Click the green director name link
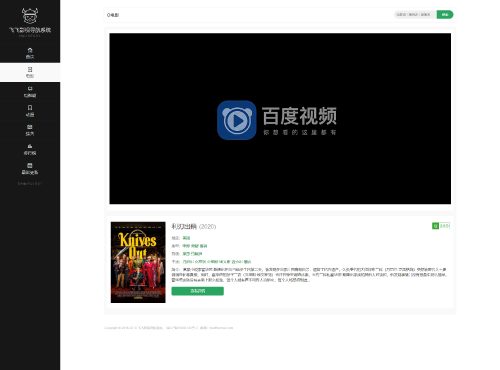This screenshot has width=500, height=370. (x=192, y=254)
